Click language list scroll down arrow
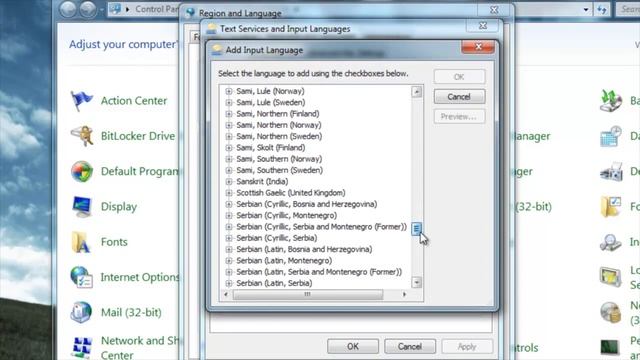The image size is (640, 360). (x=416, y=282)
